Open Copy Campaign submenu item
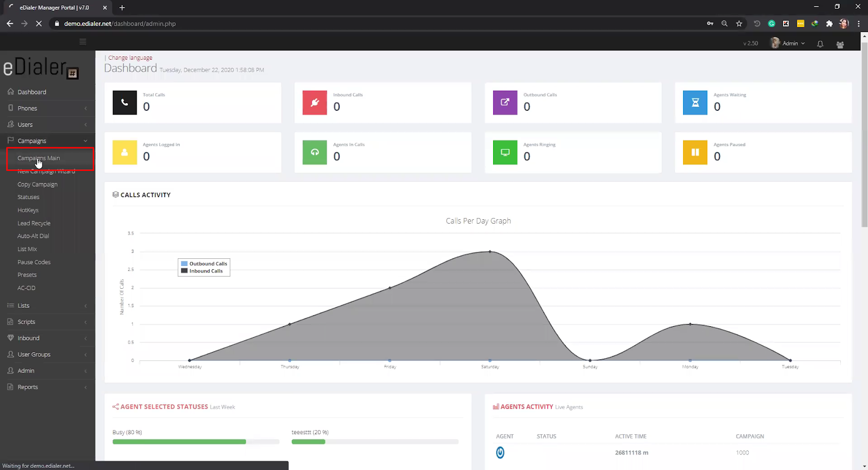This screenshot has width=868, height=470. [x=37, y=185]
